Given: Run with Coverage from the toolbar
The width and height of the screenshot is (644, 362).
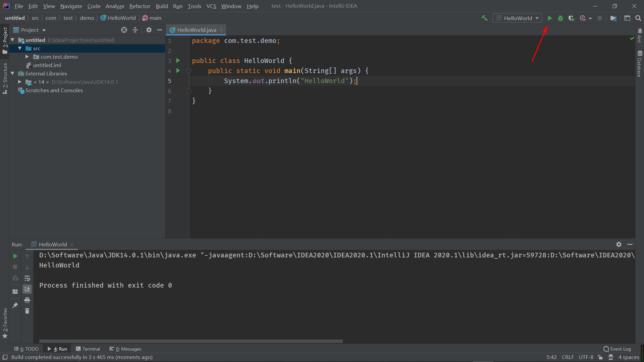Looking at the screenshot, I should click(571, 18).
